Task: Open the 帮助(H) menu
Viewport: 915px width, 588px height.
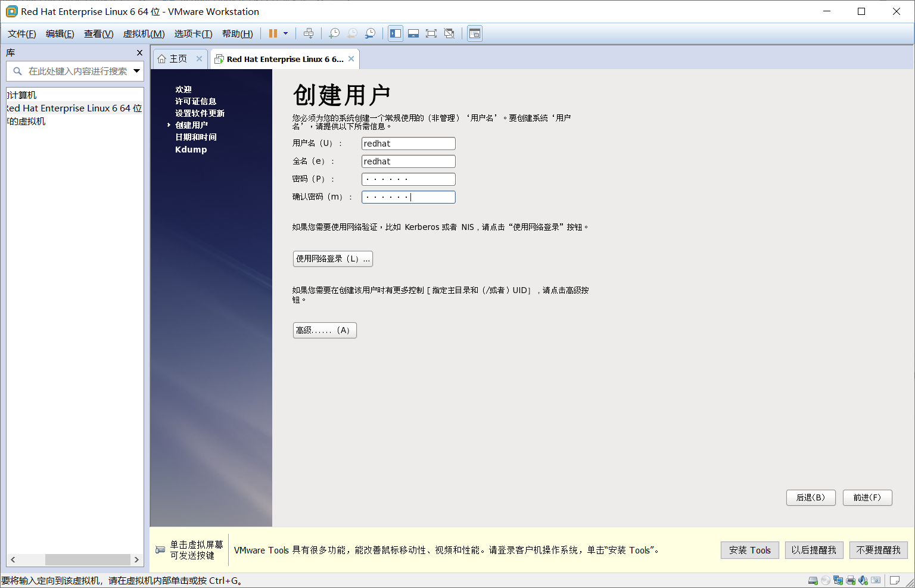Action: click(x=238, y=34)
